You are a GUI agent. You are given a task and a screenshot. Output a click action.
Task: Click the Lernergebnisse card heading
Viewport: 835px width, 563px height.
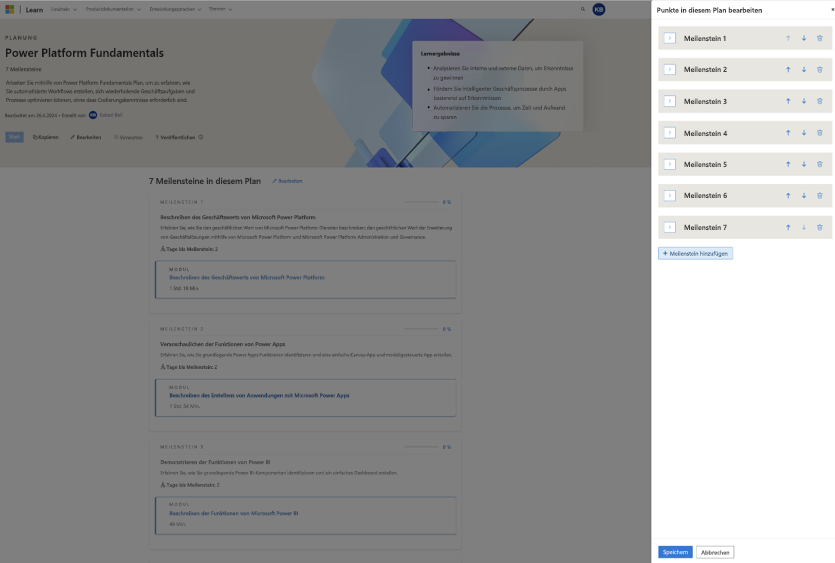[440, 54]
